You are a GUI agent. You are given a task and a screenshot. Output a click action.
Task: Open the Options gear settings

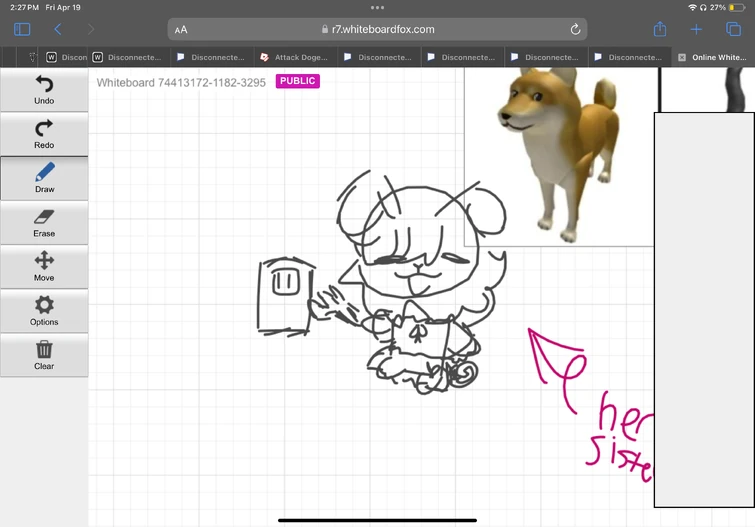tap(44, 310)
